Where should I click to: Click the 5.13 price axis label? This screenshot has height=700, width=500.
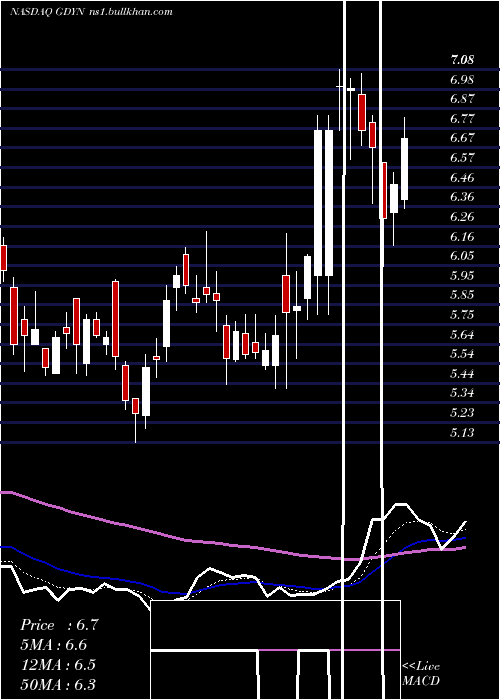coord(462,432)
